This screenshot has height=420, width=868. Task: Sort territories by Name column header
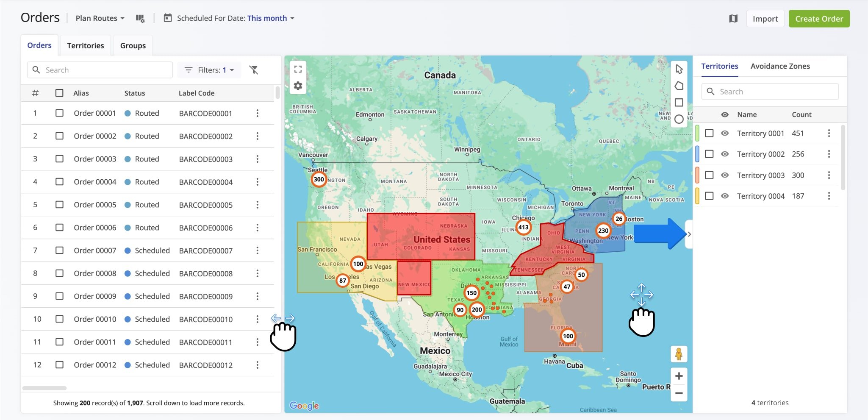747,114
